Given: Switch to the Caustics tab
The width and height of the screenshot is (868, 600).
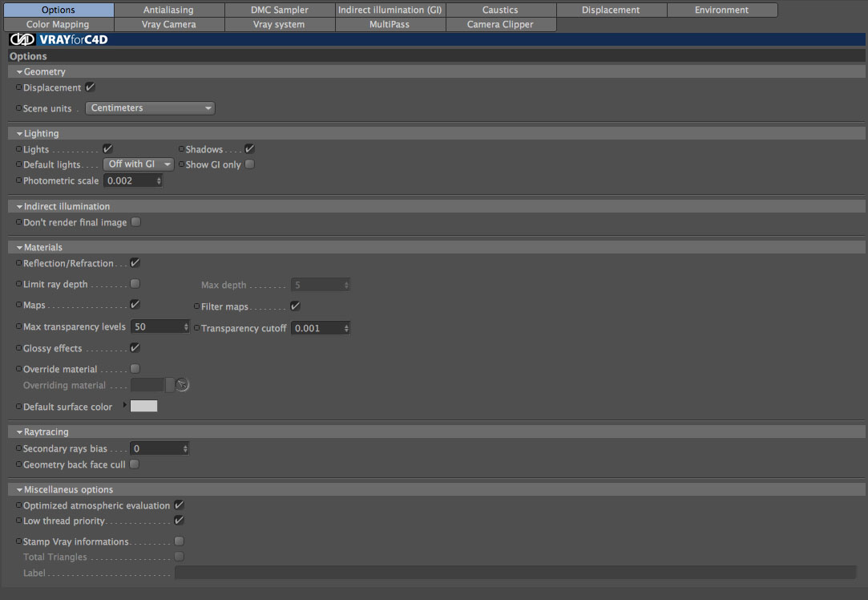Looking at the screenshot, I should pyautogui.click(x=500, y=10).
